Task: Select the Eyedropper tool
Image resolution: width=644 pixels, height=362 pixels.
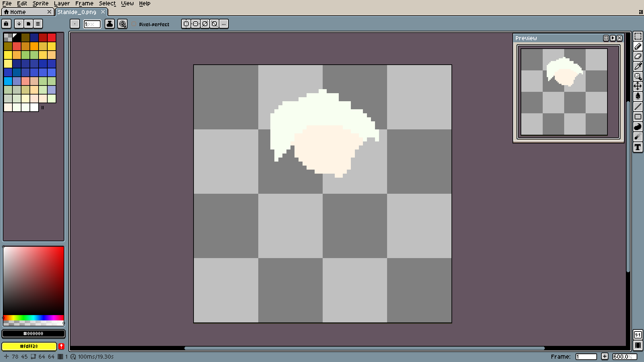Action: 638,66
